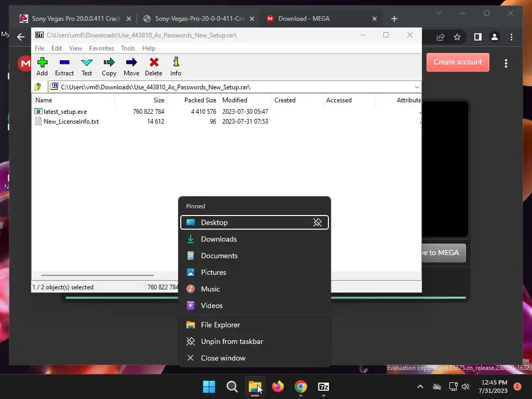This screenshot has height=399, width=532.
Task: Open the clock and date panel
Action: point(493,387)
